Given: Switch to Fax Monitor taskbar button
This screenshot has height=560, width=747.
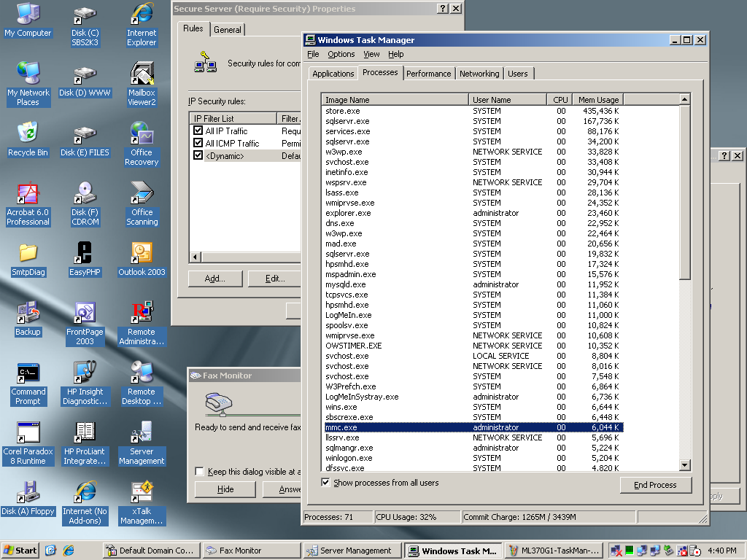Looking at the screenshot, I should pos(252,551).
